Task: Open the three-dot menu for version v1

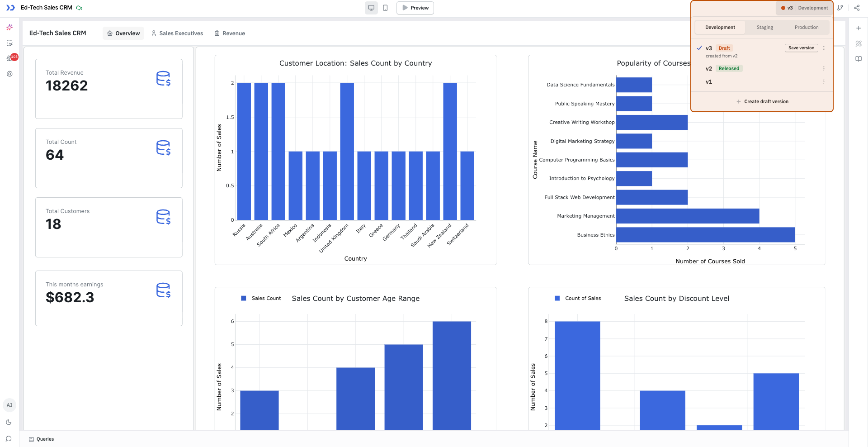Action: [x=824, y=82]
